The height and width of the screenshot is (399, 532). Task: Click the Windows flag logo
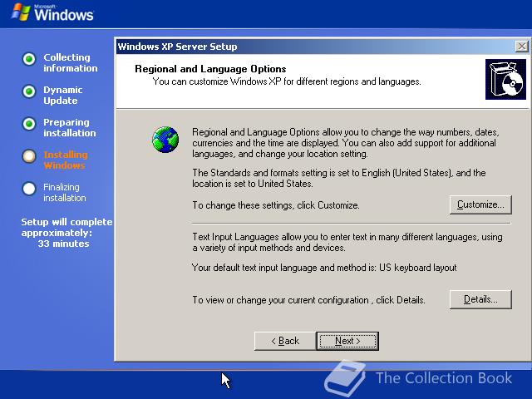[x=20, y=12]
